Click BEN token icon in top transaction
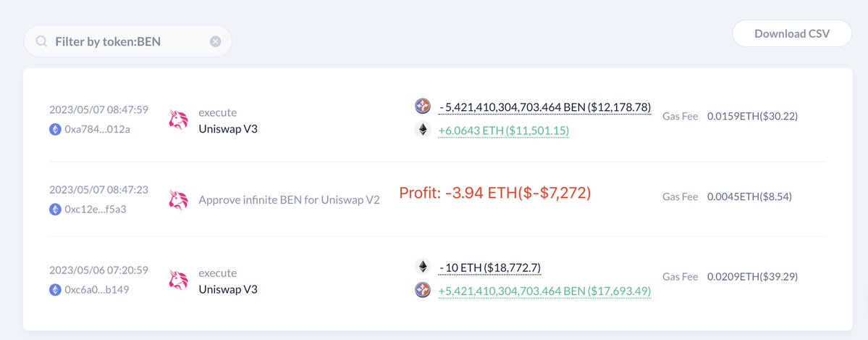868x340 pixels. click(x=423, y=107)
